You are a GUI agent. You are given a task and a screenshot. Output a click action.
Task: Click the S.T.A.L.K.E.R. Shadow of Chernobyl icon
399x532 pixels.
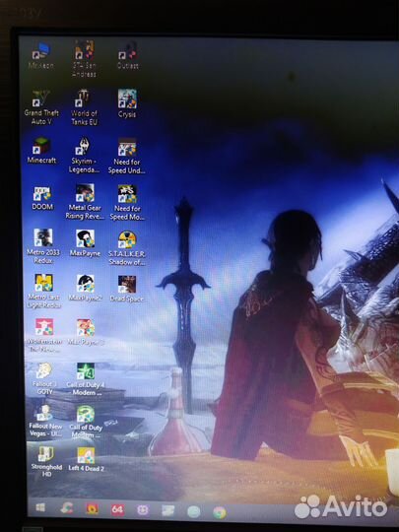pyautogui.click(x=126, y=248)
